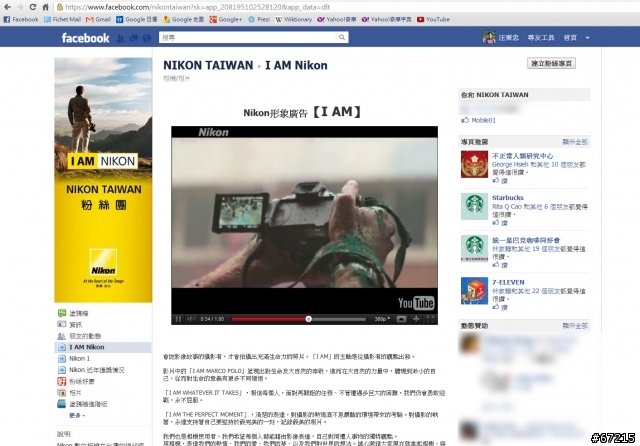This screenshot has width=640, height=446.
Task: Mute the video volume icon
Action: click(191, 319)
